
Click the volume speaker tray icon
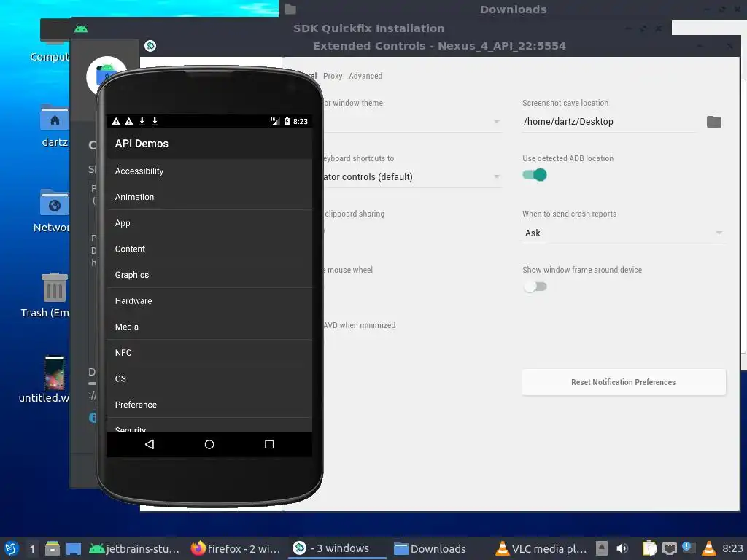pyautogui.click(x=622, y=548)
